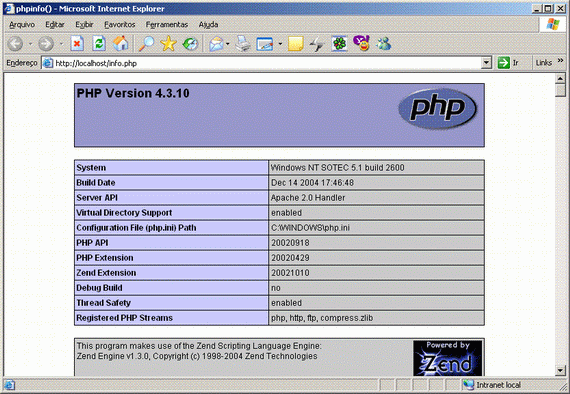Launch the MSN Messenger people icon
This screenshot has height=394, width=570.
[384, 44]
